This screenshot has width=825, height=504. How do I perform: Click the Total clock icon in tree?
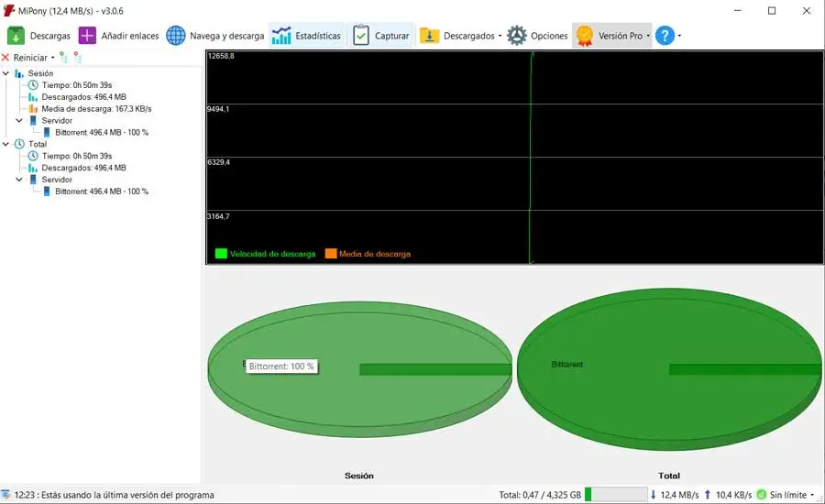19,144
